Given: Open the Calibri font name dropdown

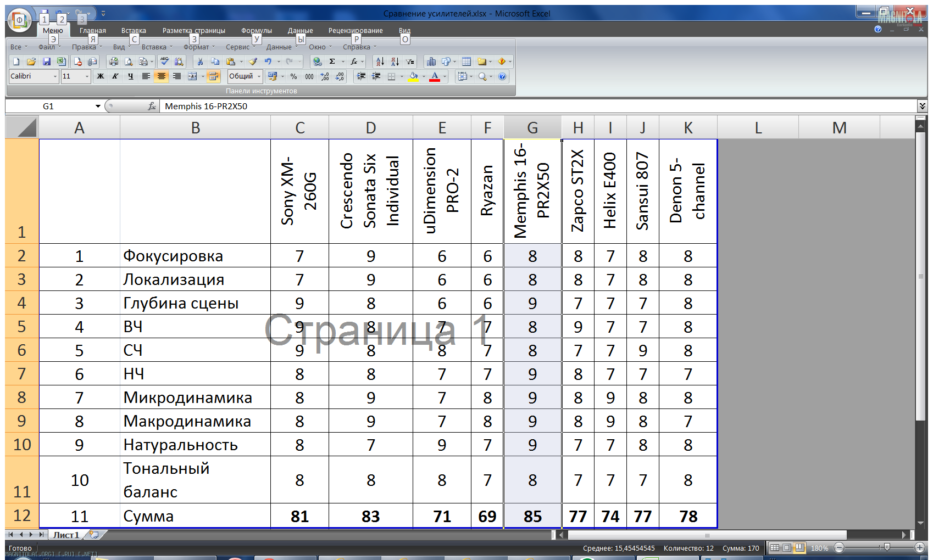Looking at the screenshot, I should [x=55, y=76].
